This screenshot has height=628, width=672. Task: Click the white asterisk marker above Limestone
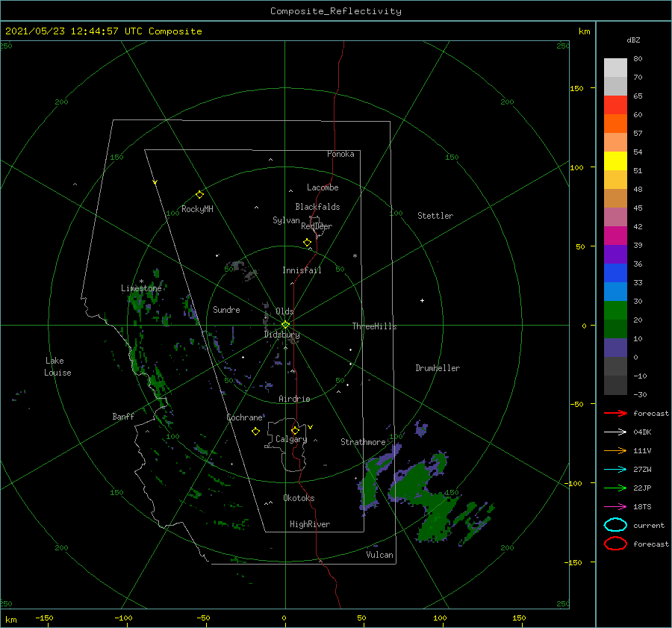[141, 282]
